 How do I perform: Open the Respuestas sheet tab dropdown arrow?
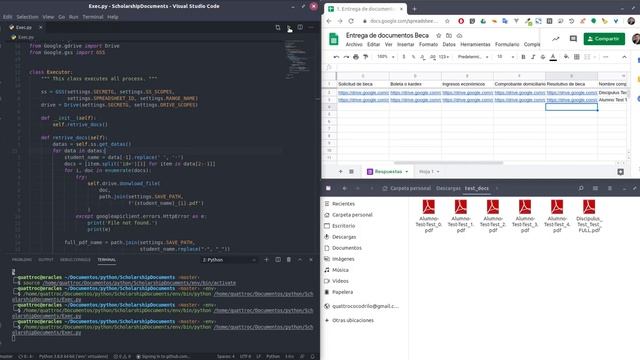click(x=407, y=172)
